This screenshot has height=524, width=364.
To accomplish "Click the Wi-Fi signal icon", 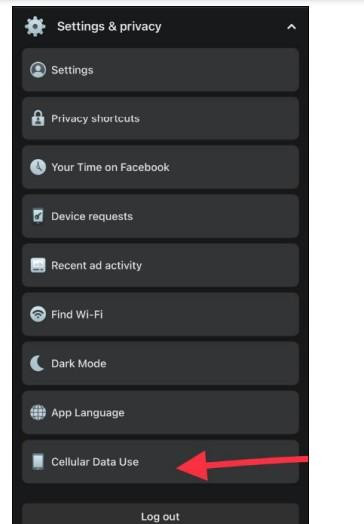I will 38,314.
